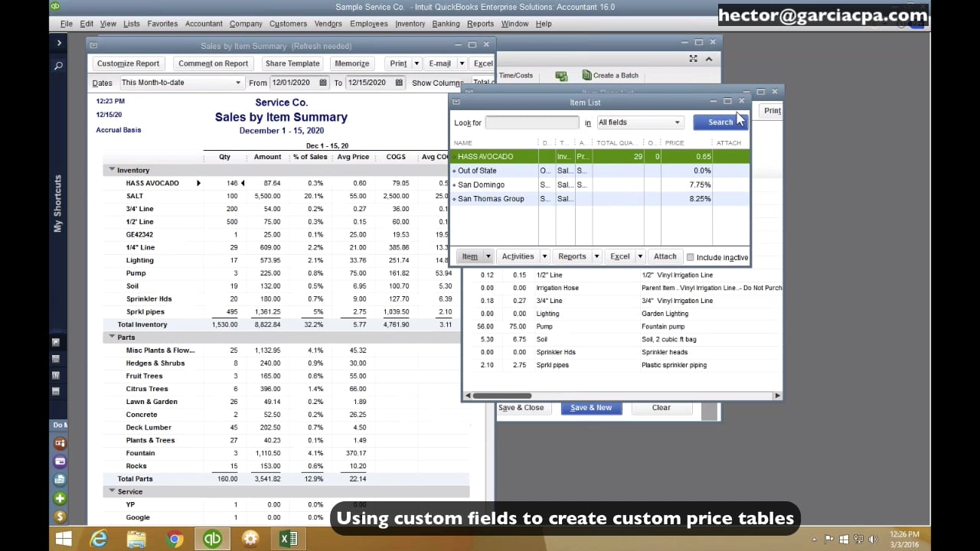Open the Activities dropdown arrow in Item List
This screenshot has height=551, width=980.
pos(544,256)
